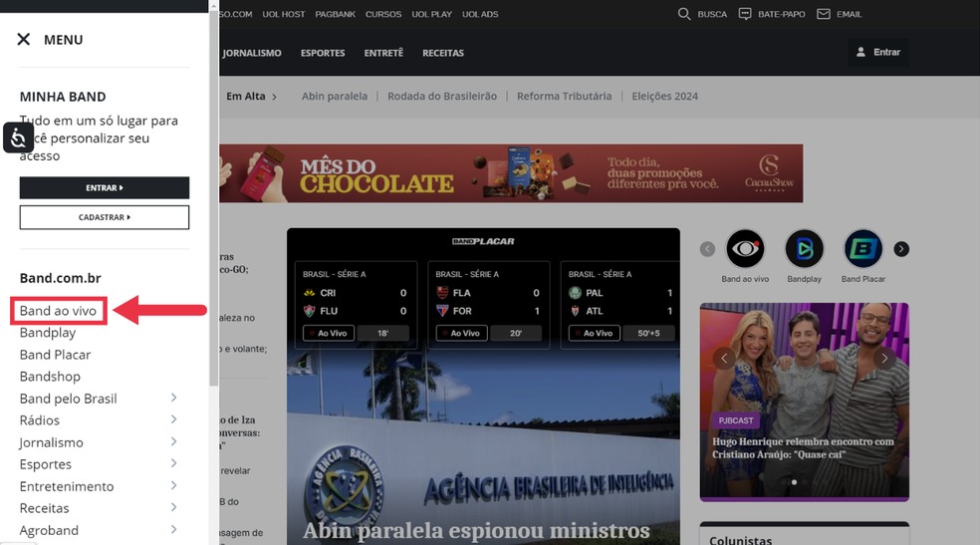Expand the Esportes submenu chevron in sidebar
Image resolution: width=980 pixels, height=545 pixels.
173,463
